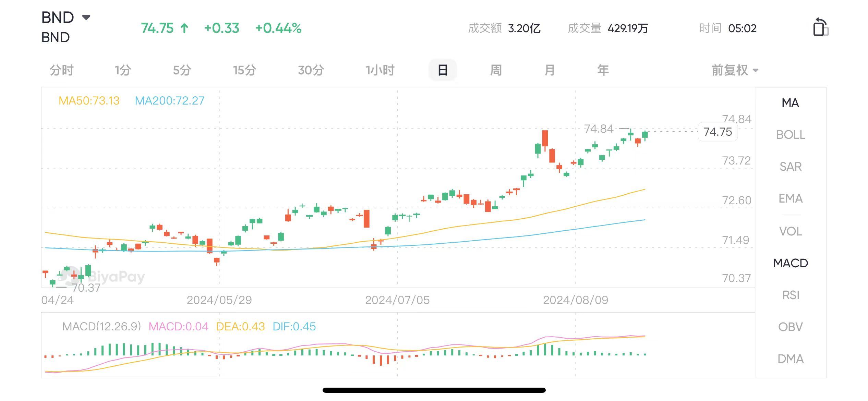Select the 5分 interval tab
This screenshot has width=868, height=401.
(x=182, y=70)
